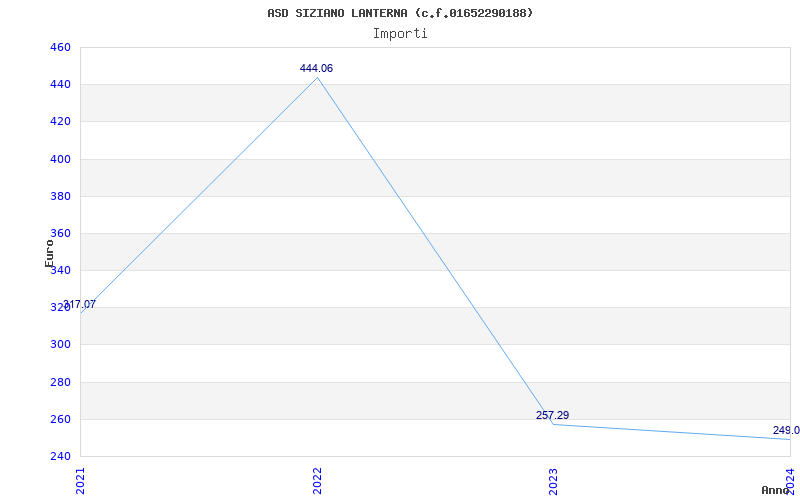Click the 420 y-axis value
This screenshot has height=500, width=800.
60,122
